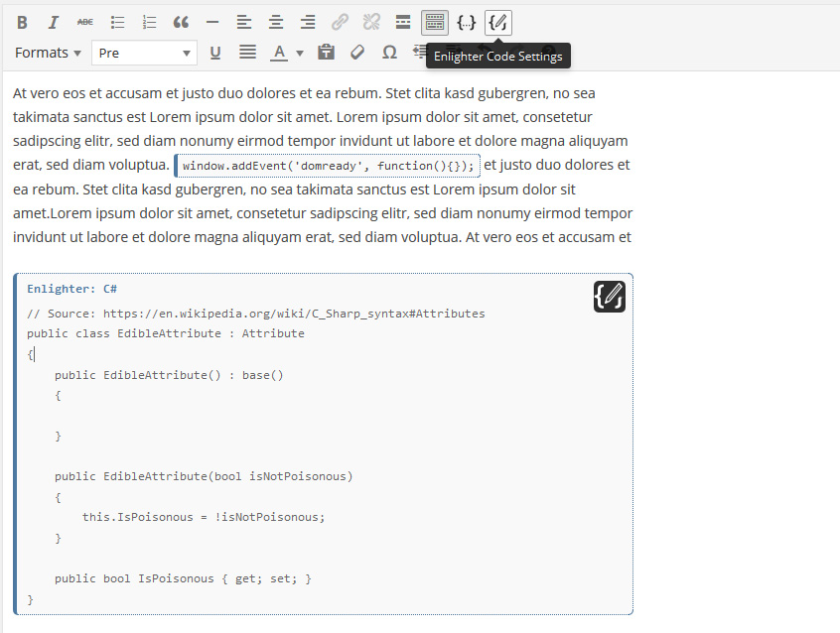Insert a special character (Omega)
840x633 pixels.
pos(389,53)
